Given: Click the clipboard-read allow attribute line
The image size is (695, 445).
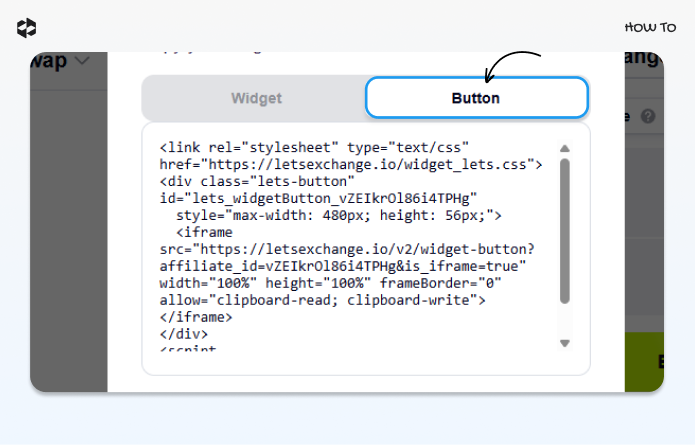Looking at the screenshot, I should [x=322, y=300].
